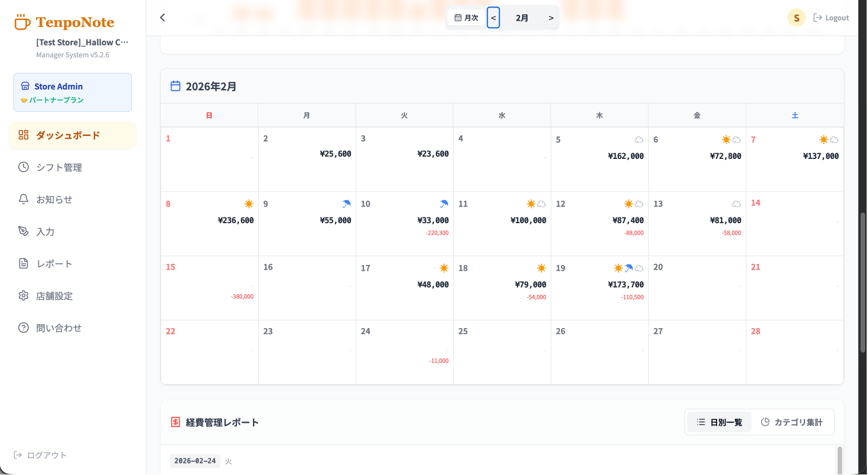Open the 入力 pen icon
This screenshot has width=868, height=475.
tap(24, 231)
